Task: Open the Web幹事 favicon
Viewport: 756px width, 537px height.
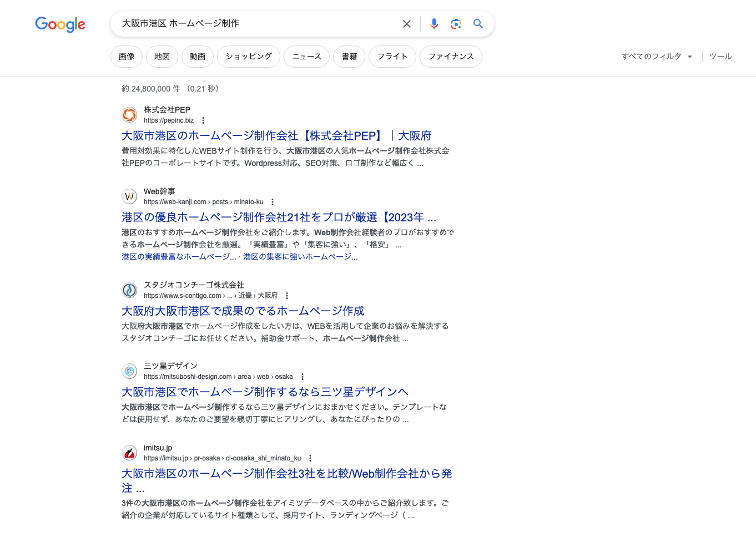Action: [129, 196]
